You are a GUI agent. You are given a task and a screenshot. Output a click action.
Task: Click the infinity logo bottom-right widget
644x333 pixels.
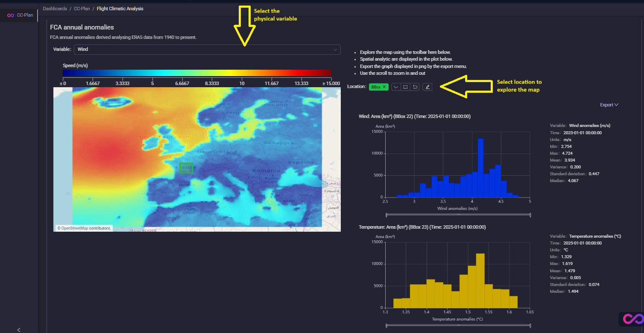pyautogui.click(x=630, y=319)
